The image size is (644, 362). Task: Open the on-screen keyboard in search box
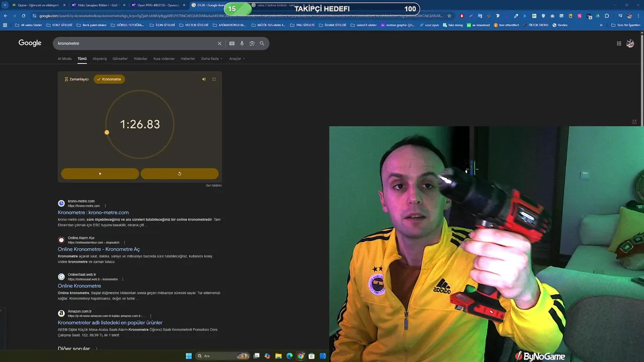click(232, 43)
